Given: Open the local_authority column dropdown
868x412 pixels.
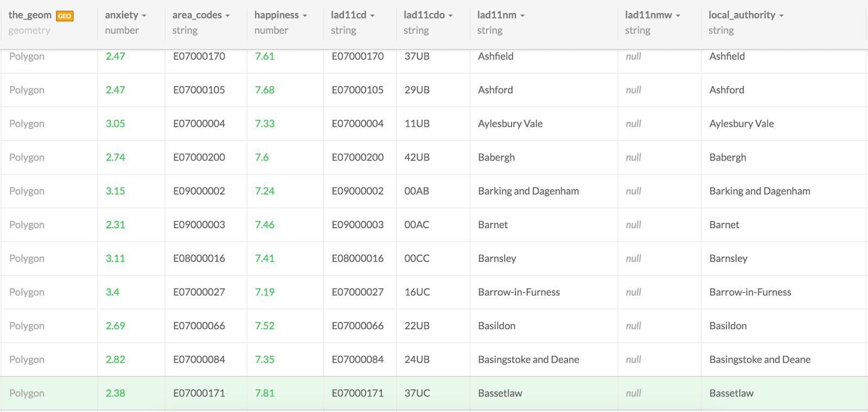Looking at the screenshot, I should pyautogui.click(x=782, y=16).
